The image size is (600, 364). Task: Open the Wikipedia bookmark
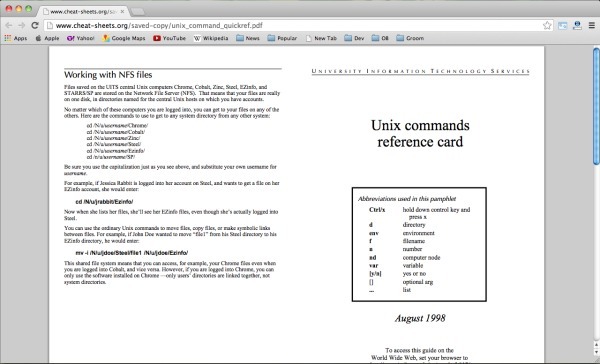(211, 38)
